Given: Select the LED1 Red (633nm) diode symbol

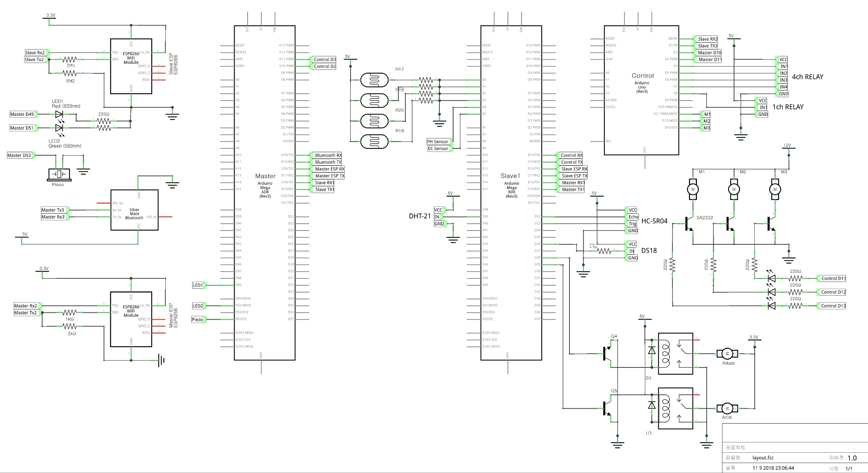Looking at the screenshot, I should click(59, 114).
